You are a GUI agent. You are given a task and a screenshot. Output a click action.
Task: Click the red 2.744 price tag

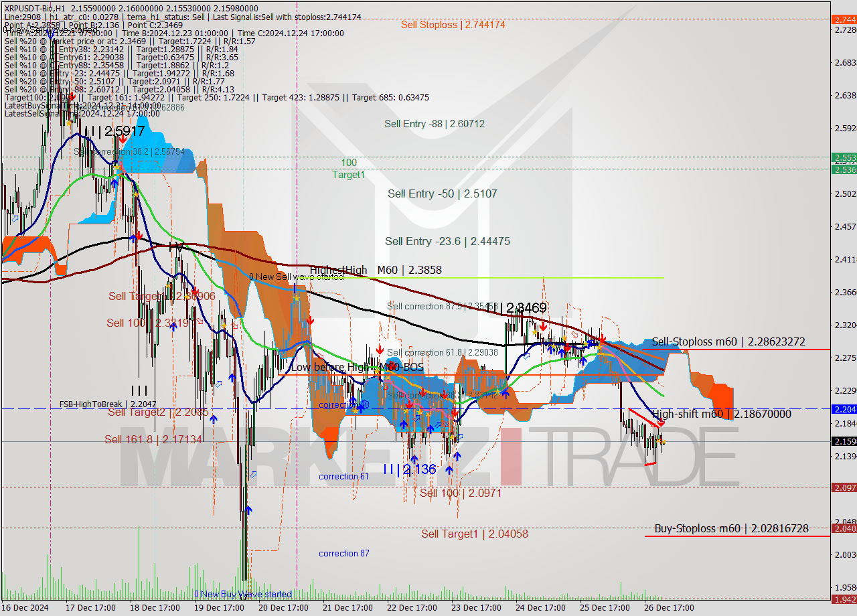point(844,19)
